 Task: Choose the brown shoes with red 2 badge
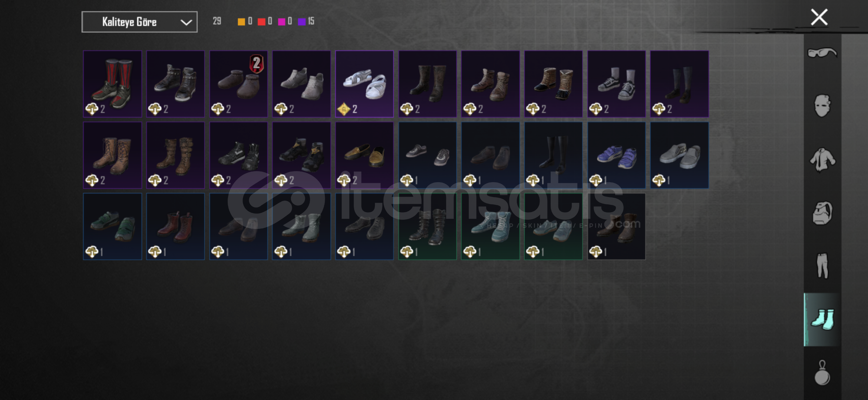click(x=238, y=84)
